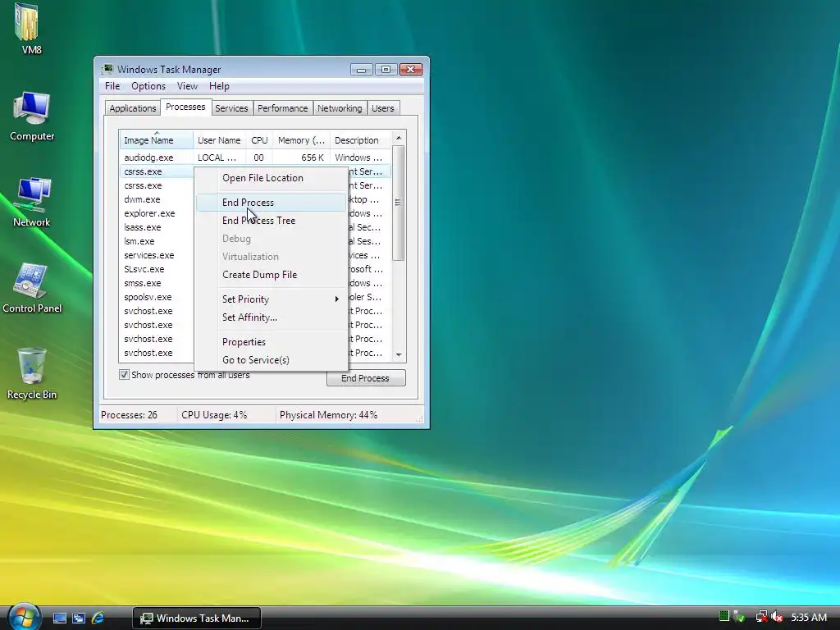Viewport: 840px width, 630px height.
Task: Sort by the Image Name column header
Action: [x=156, y=139]
